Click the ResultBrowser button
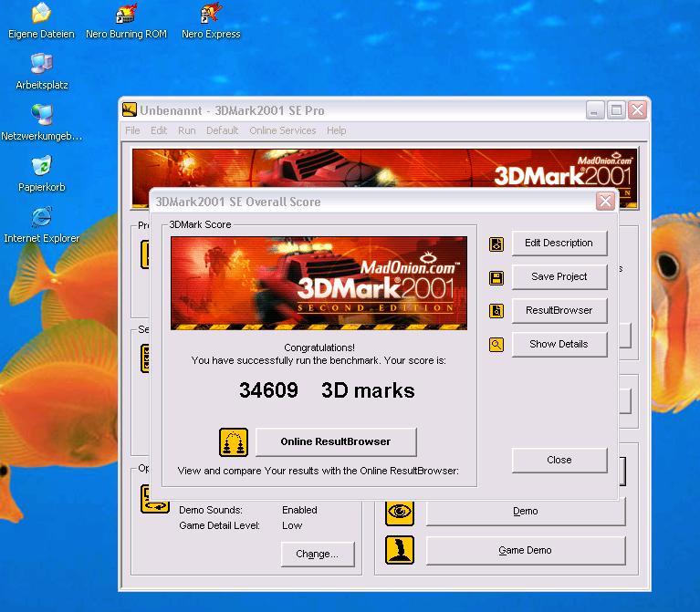This screenshot has width=700, height=612. tap(559, 310)
